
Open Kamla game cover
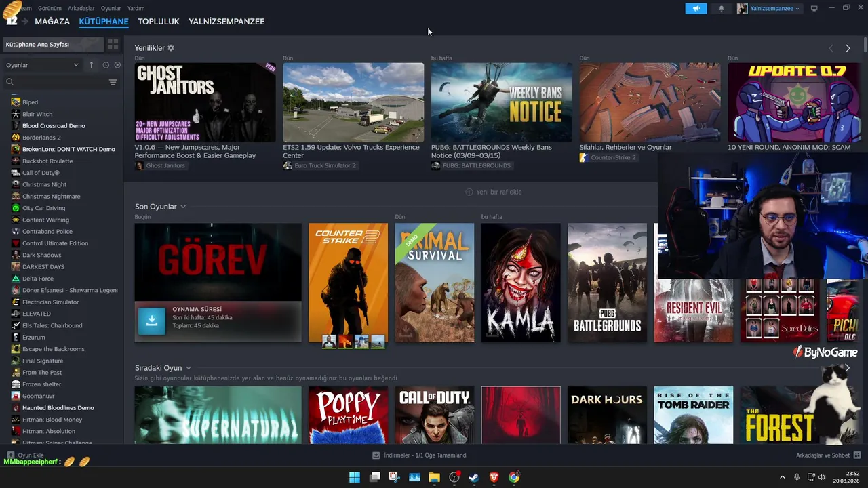click(x=521, y=283)
